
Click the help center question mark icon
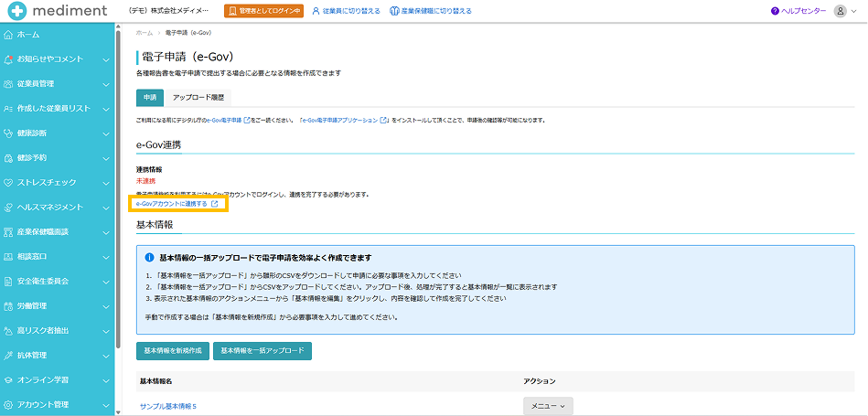tap(775, 10)
